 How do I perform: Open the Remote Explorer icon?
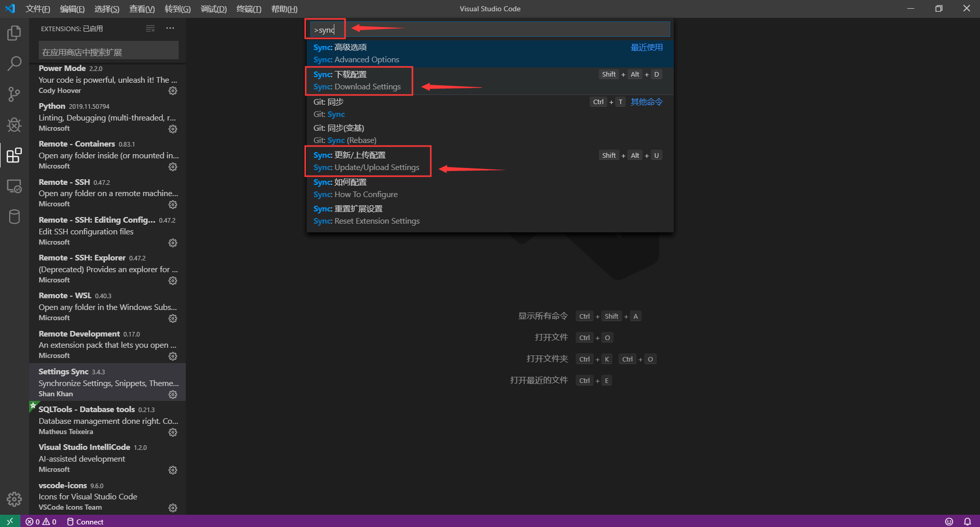click(x=14, y=186)
